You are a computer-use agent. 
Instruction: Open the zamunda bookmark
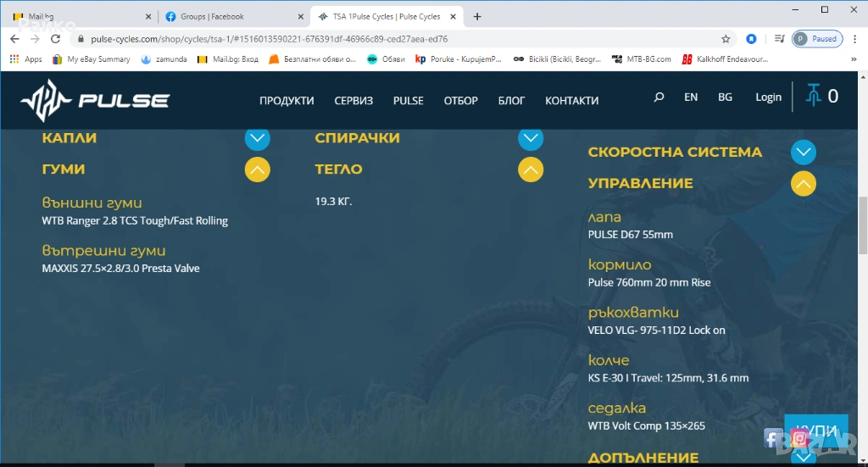click(164, 59)
